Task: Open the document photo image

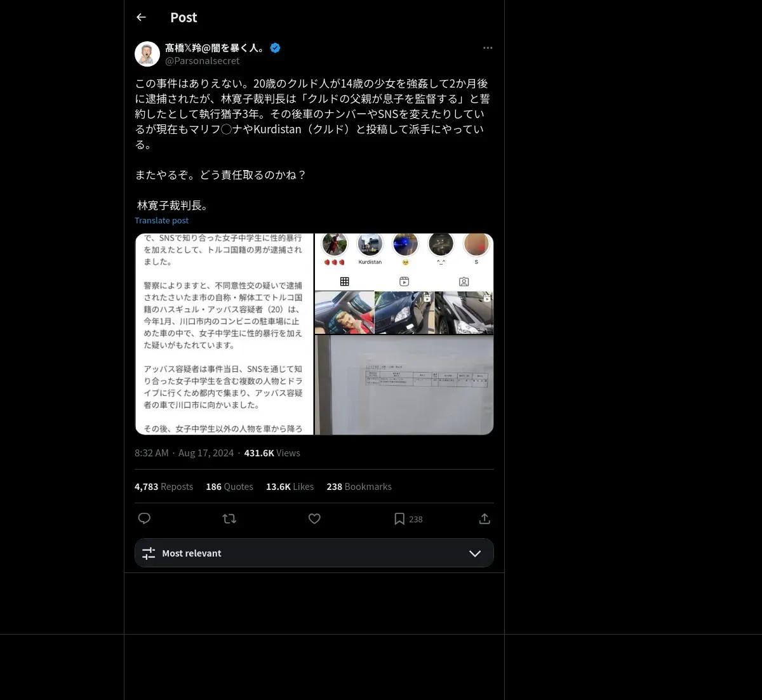Action: tap(404, 385)
